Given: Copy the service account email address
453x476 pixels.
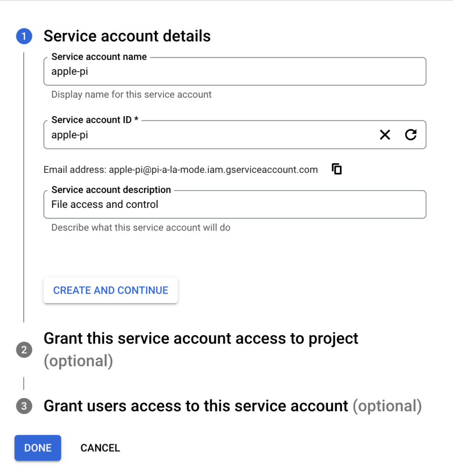Looking at the screenshot, I should click(337, 169).
